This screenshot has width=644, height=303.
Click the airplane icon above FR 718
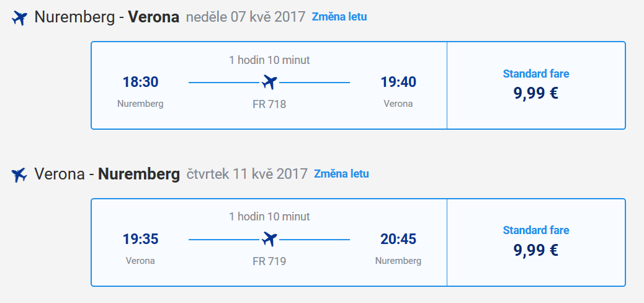pos(269,82)
